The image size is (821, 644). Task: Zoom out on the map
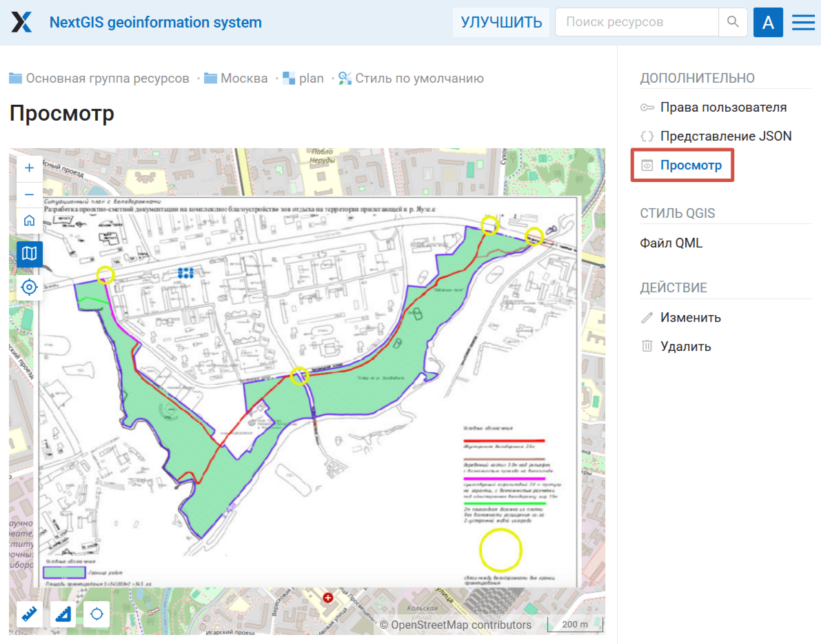[29, 194]
